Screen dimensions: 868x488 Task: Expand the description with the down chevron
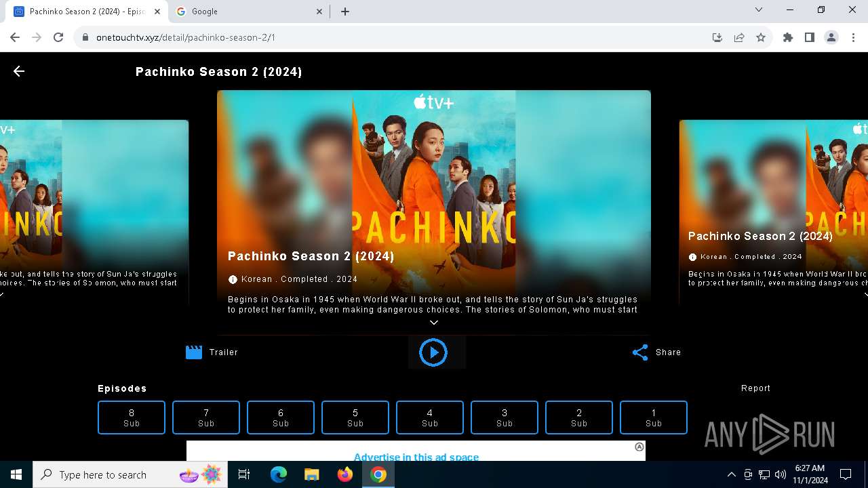(x=434, y=323)
